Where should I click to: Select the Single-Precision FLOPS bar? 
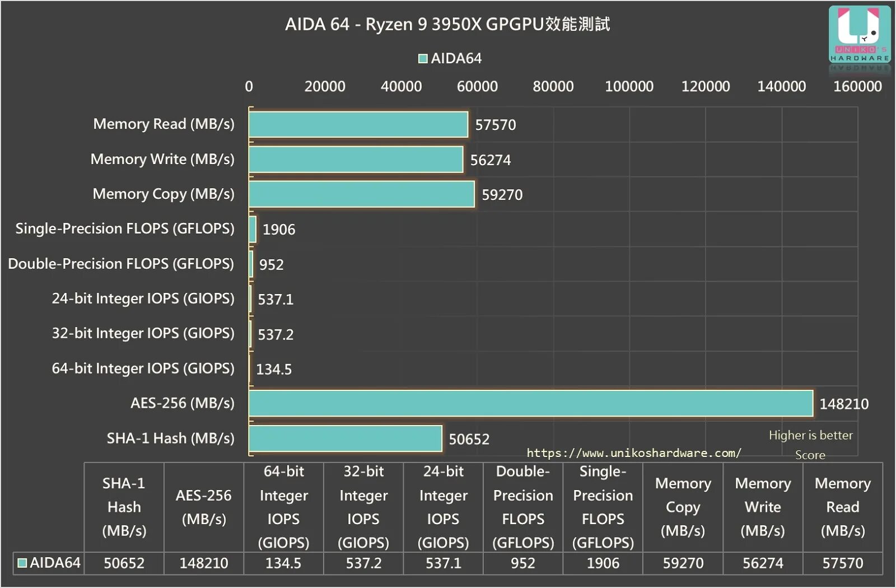tap(253, 229)
